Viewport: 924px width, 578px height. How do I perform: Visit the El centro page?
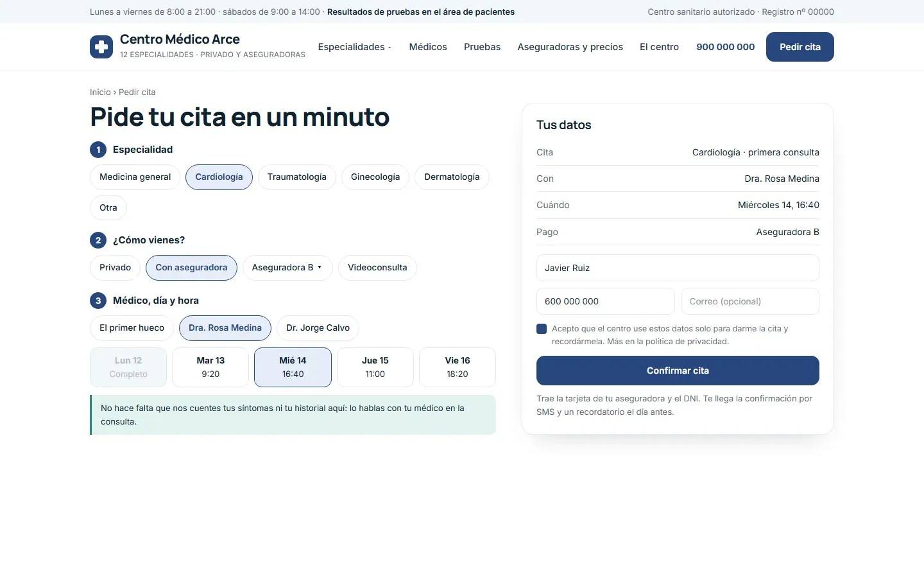659,47
